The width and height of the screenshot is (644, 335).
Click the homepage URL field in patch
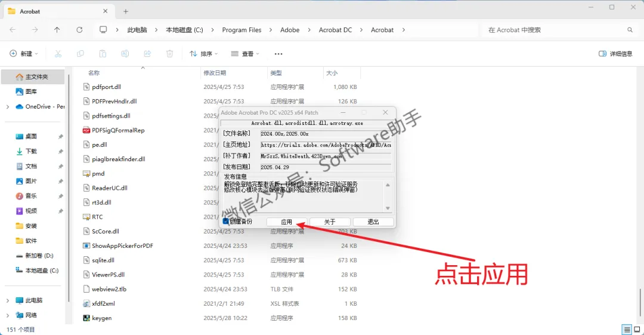coord(326,145)
